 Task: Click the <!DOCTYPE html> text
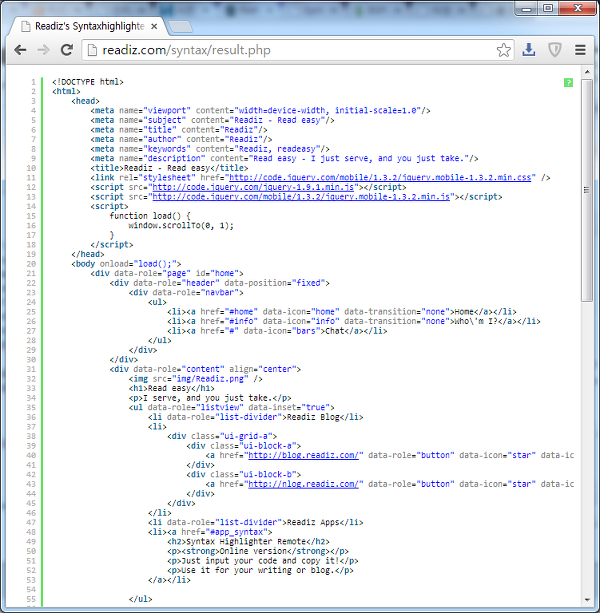tap(88, 82)
